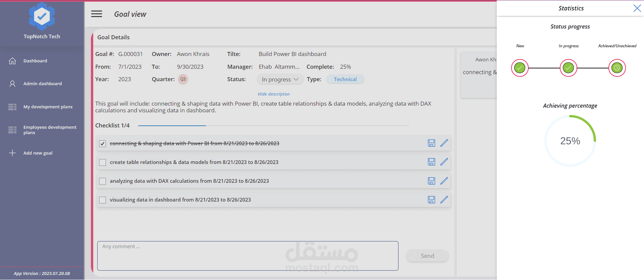This screenshot has height=280, width=644.
Task: Click the goal description paragraph
Action: pyautogui.click(x=263, y=107)
